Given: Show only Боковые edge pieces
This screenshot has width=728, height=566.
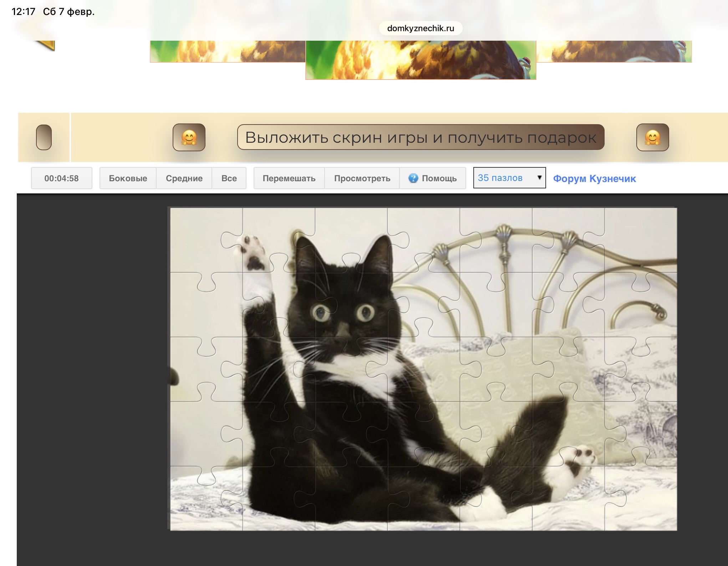Looking at the screenshot, I should 128,178.
